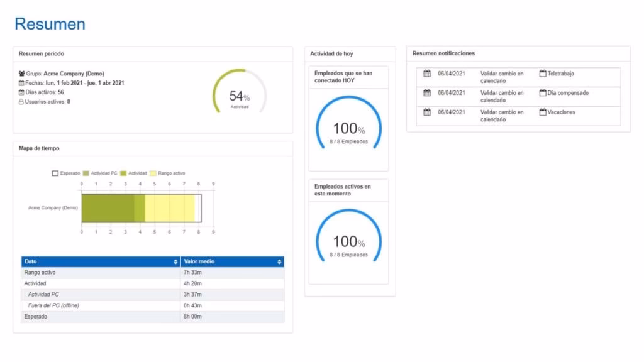Click the calendar icon before Teletrabajo label
The height and width of the screenshot is (362, 644).
coord(543,74)
